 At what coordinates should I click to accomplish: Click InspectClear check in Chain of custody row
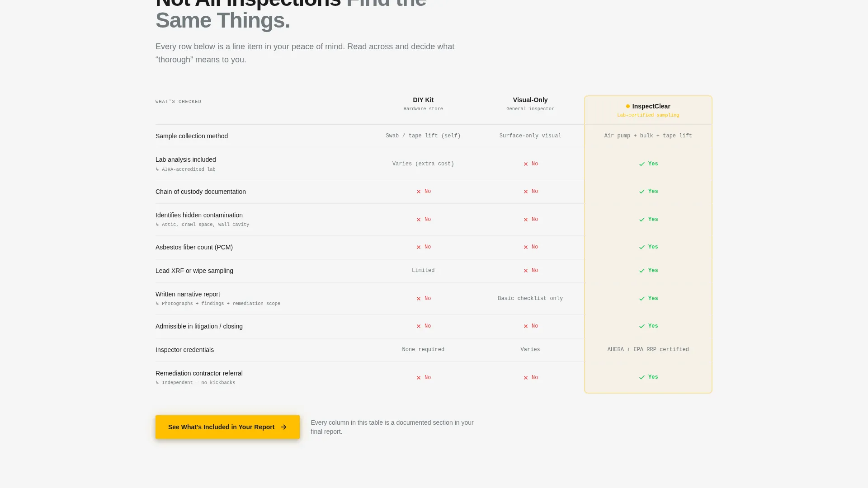point(642,192)
